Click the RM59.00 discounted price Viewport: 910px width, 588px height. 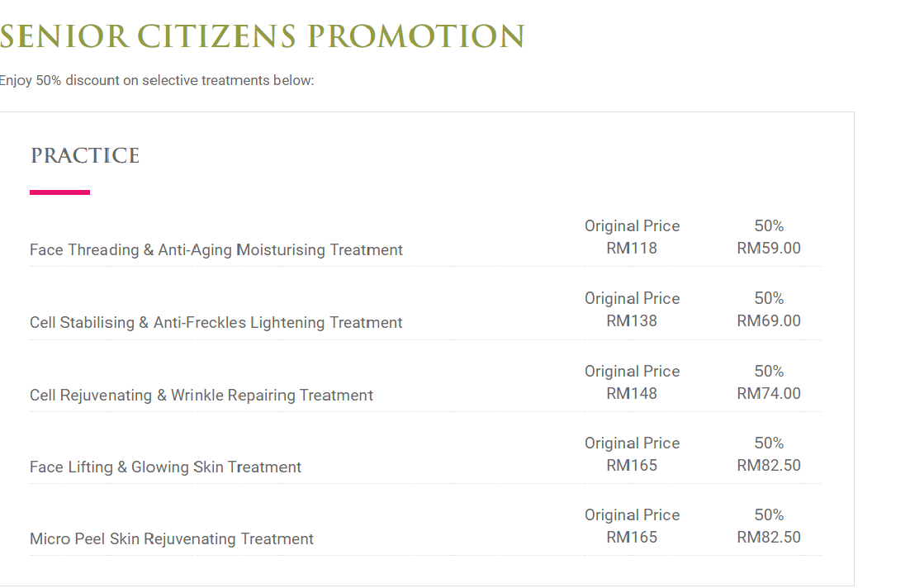click(769, 248)
